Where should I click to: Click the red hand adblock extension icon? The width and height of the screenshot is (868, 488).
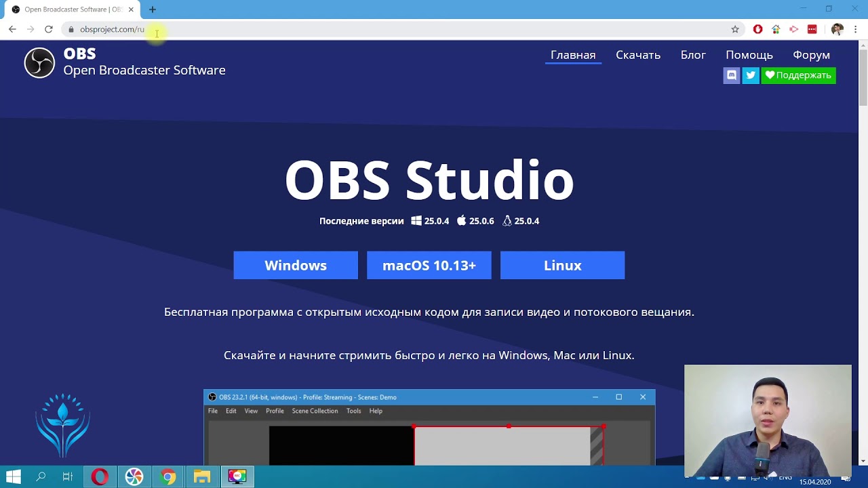(758, 29)
